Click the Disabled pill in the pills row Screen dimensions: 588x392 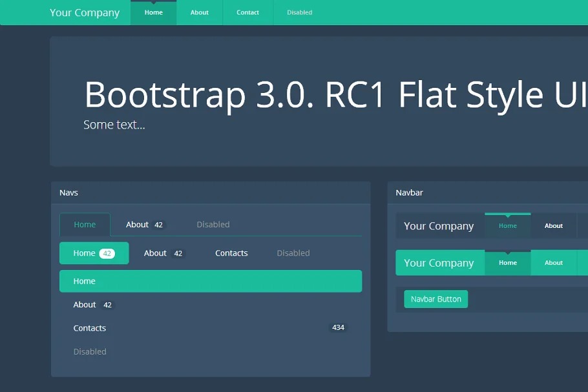point(293,253)
